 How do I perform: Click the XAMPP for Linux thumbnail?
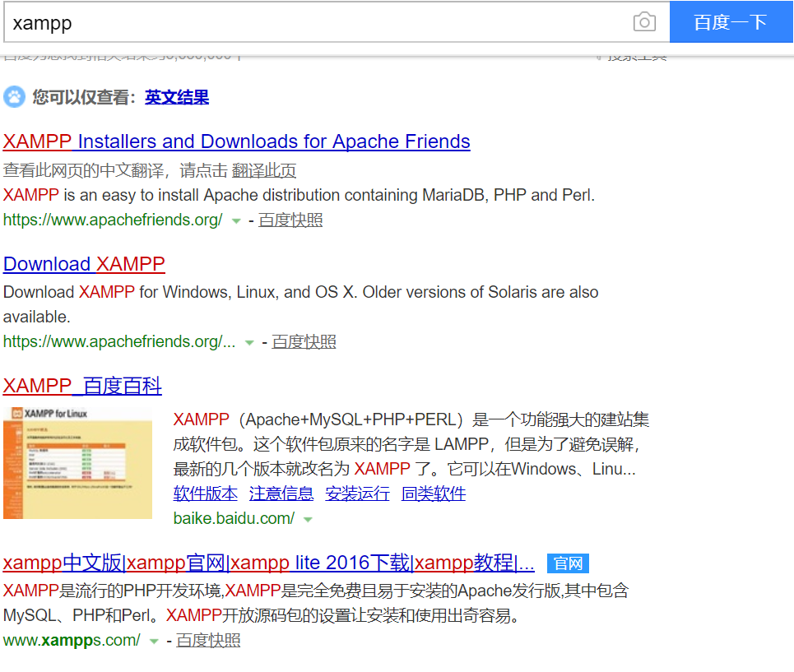[x=77, y=463]
